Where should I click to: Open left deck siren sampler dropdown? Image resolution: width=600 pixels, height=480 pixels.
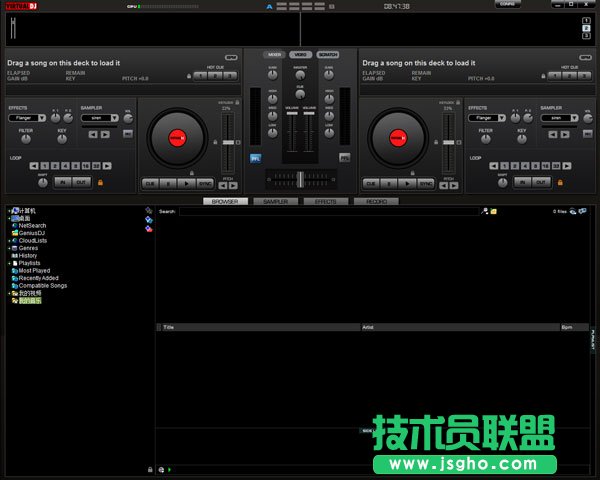(114, 118)
